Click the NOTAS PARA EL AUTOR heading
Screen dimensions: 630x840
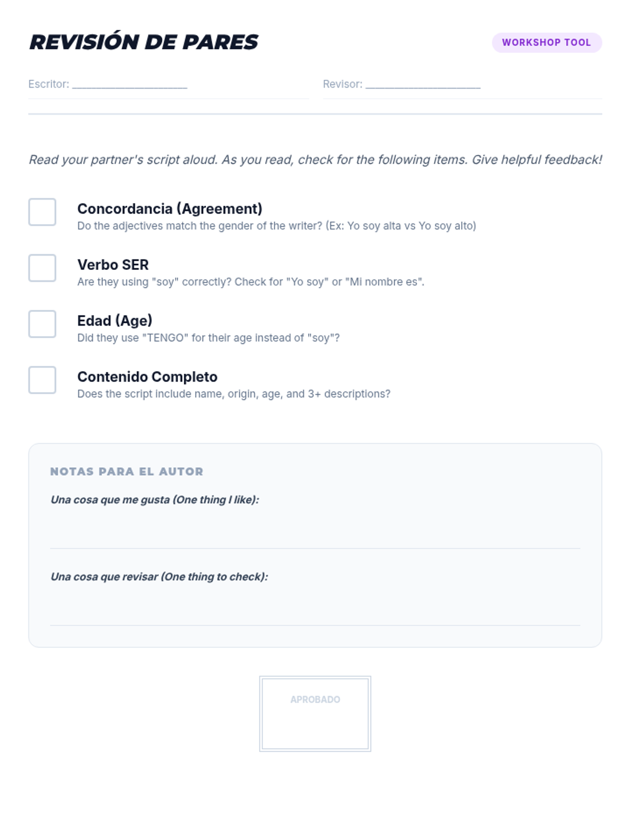(127, 471)
